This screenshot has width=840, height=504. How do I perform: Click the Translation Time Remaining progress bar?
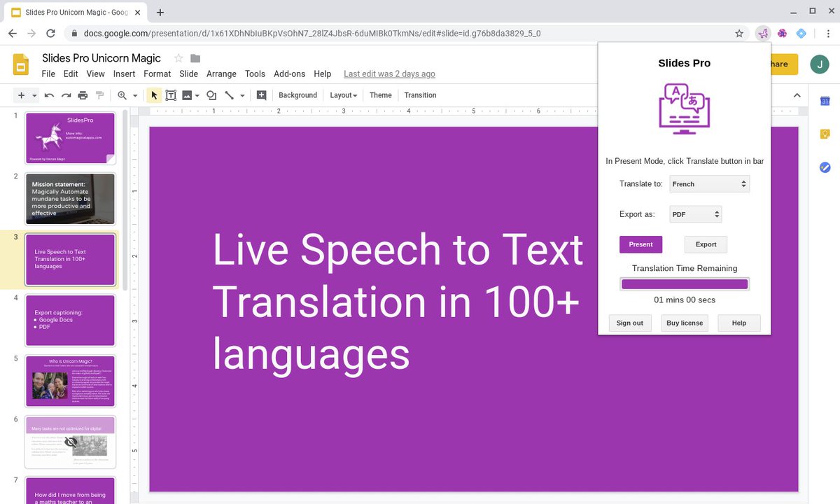click(685, 284)
